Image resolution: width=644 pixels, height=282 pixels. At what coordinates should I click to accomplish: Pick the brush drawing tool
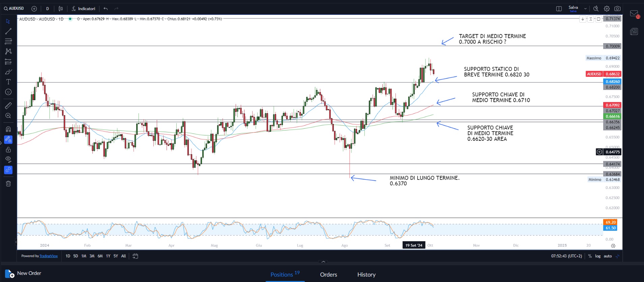tap(8, 72)
